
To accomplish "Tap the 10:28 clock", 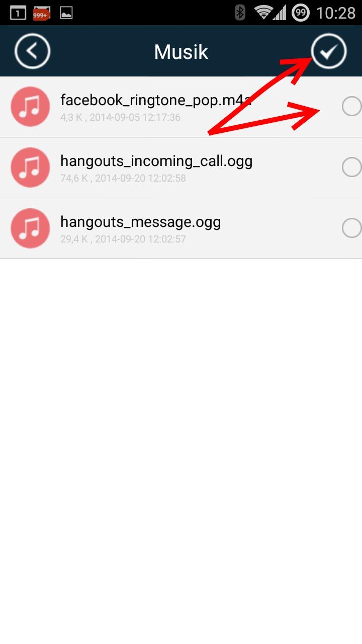I will 336,13.
